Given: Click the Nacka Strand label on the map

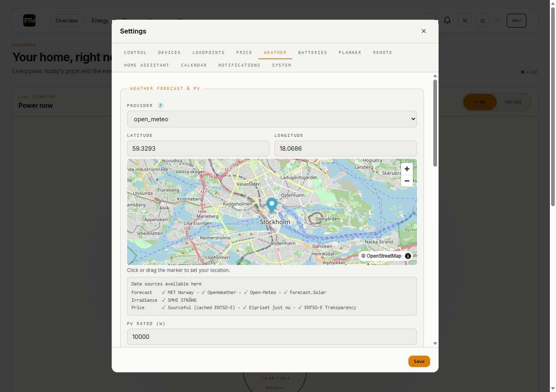Looking at the screenshot, I should point(379,242).
